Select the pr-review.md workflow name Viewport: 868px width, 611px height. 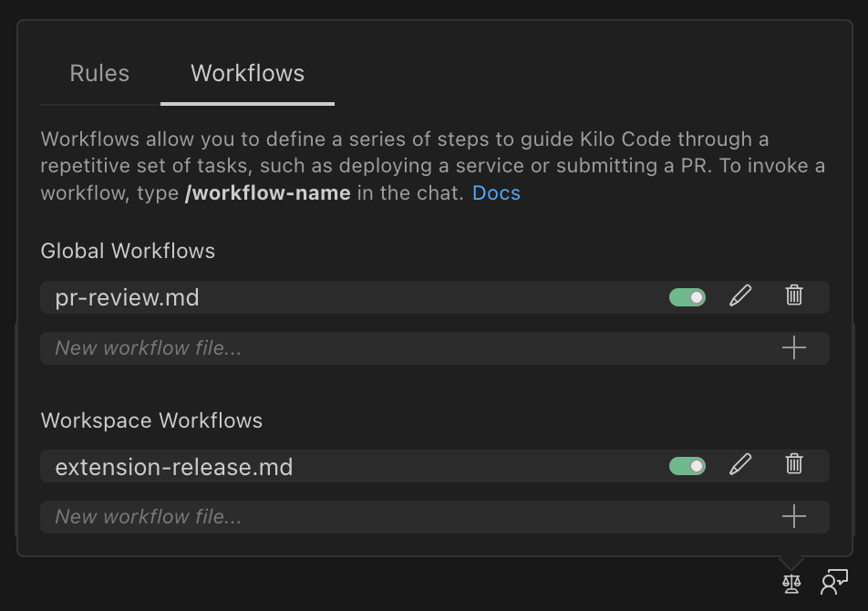(128, 296)
